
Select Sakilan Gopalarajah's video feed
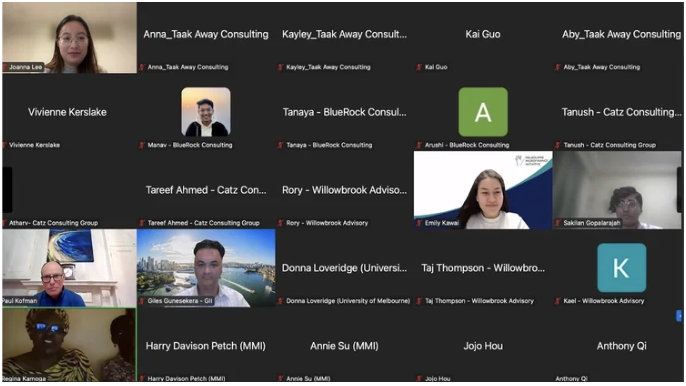[x=617, y=190]
